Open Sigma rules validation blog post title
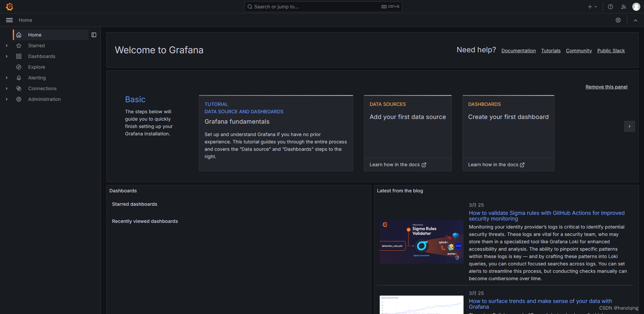The width and height of the screenshot is (644, 314). point(547,216)
